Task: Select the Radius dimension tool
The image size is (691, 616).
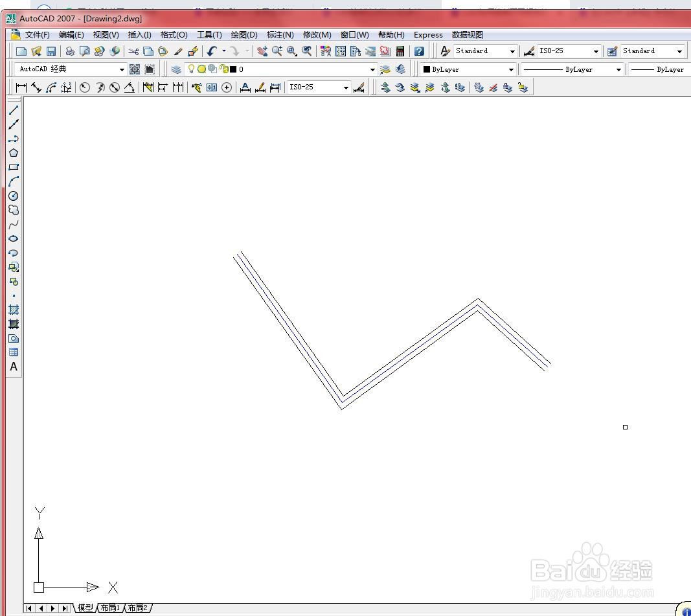Action: pyautogui.click(x=85, y=87)
